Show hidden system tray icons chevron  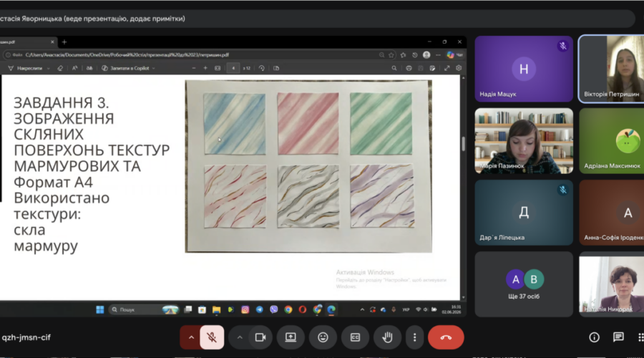click(x=362, y=309)
